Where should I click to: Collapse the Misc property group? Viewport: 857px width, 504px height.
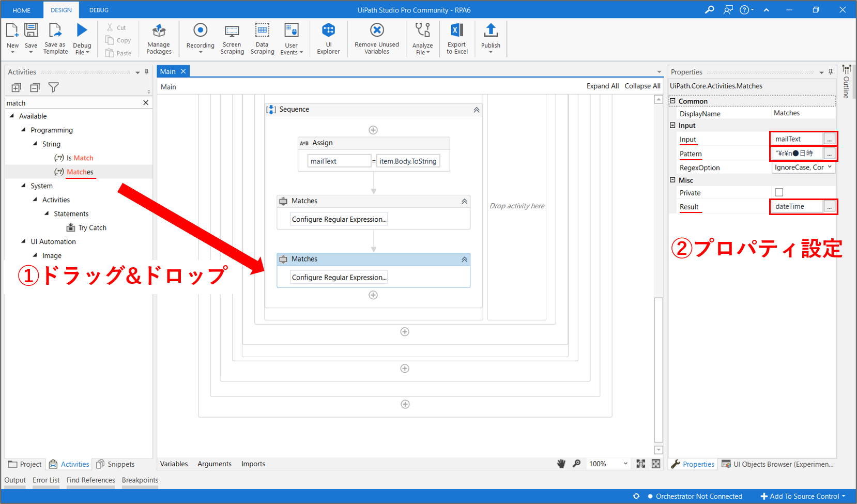click(672, 180)
